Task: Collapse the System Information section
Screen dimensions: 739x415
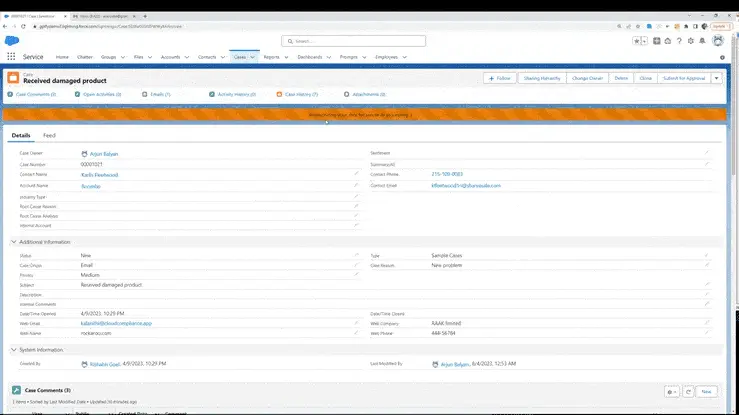Action: tap(14, 350)
